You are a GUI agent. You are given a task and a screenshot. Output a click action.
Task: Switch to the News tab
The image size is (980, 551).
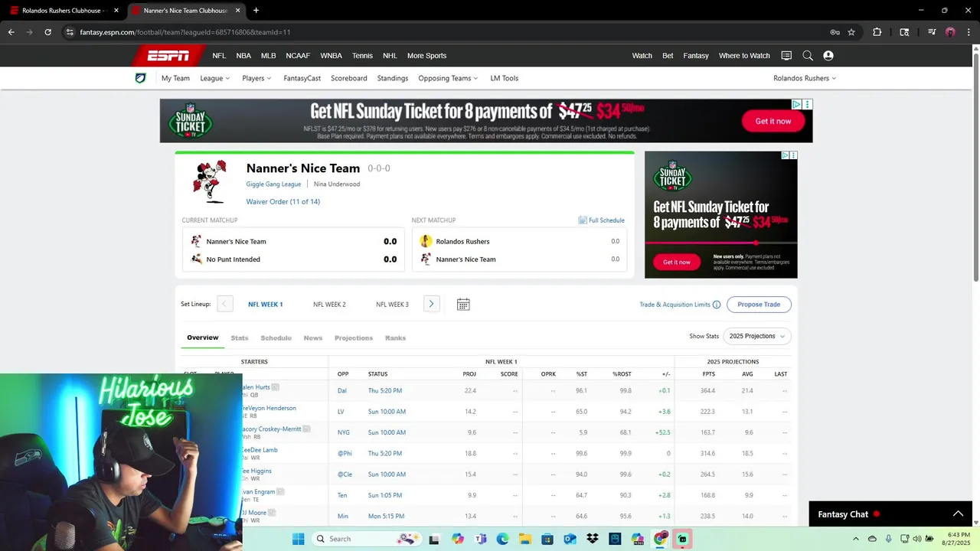[x=313, y=337]
